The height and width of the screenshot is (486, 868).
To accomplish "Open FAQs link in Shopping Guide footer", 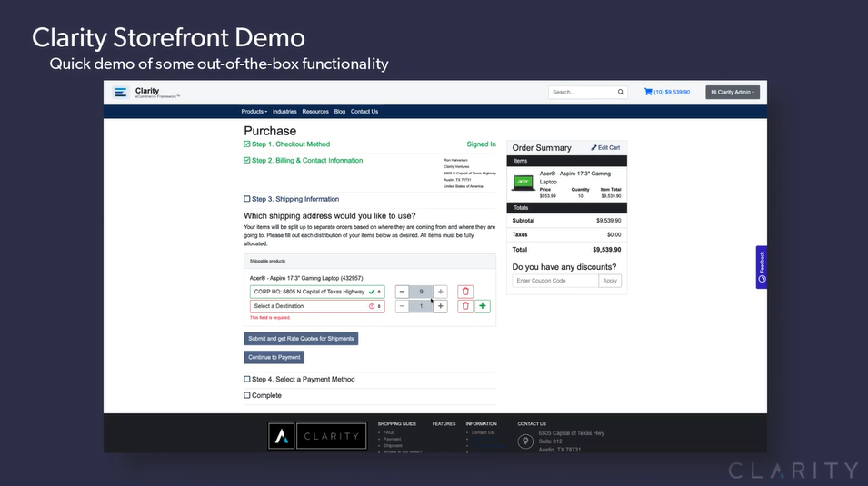I will point(389,433).
